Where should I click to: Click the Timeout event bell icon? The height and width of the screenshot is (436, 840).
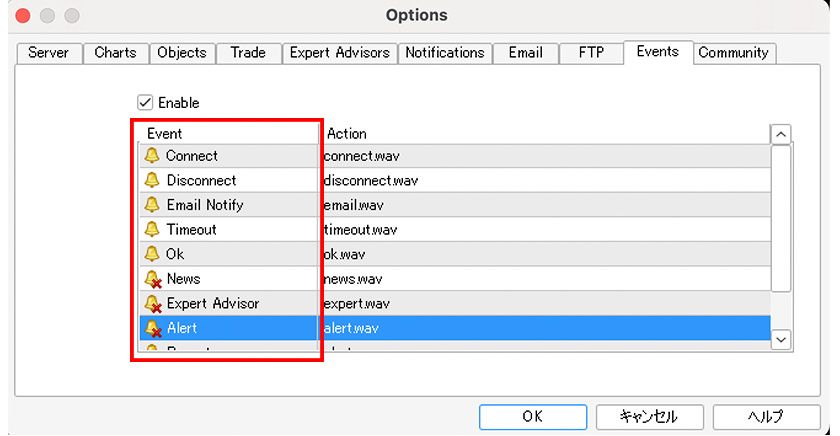click(x=152, y=230)
